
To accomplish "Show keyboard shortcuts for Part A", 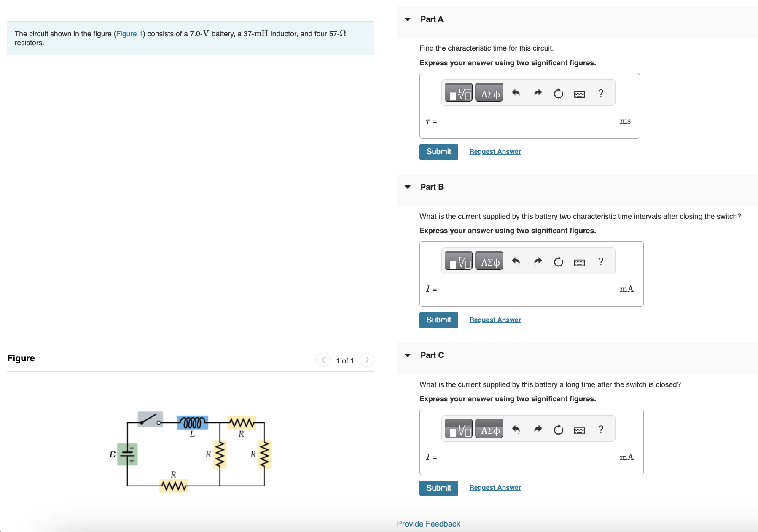I will click(580, 94).
